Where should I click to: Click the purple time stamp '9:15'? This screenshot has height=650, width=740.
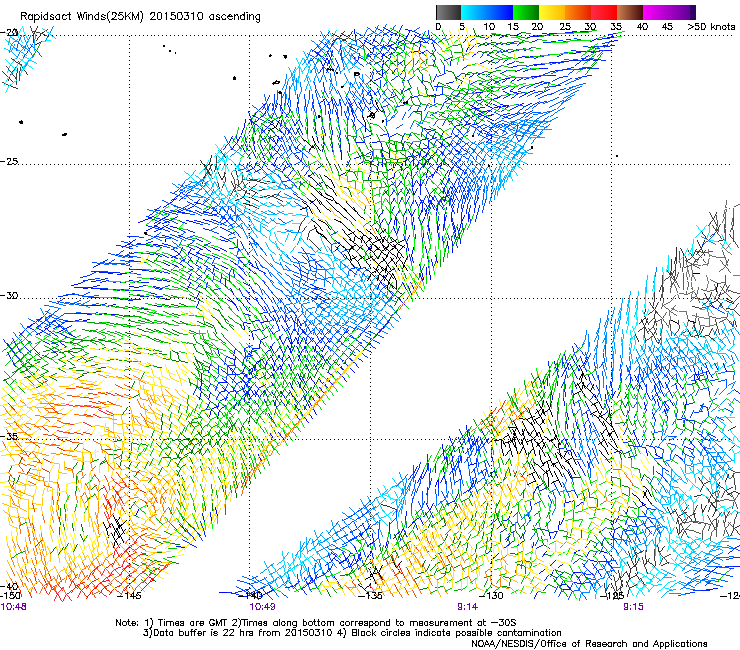633,607
